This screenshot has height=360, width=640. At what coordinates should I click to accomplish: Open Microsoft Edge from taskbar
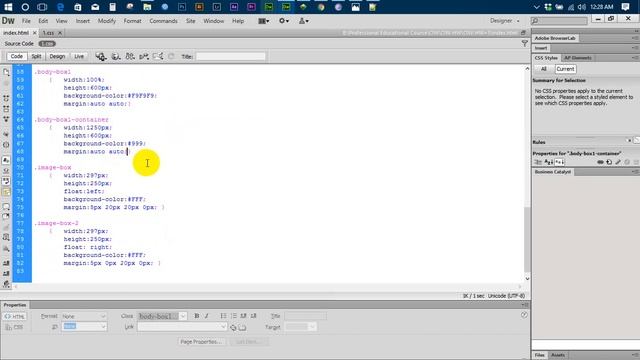[60, 7]
